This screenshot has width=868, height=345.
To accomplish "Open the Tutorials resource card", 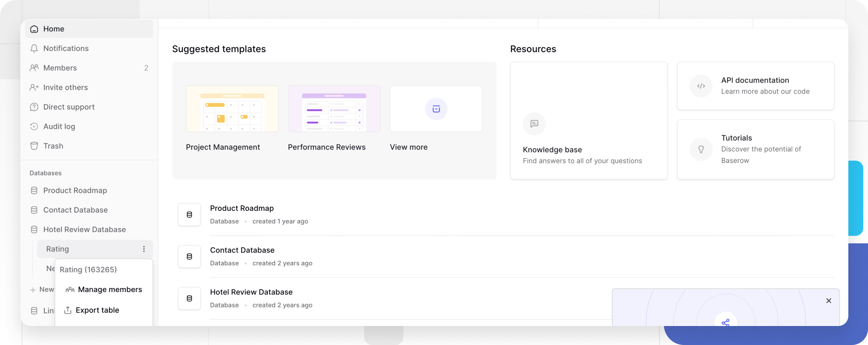I will pyautogui.click(x=755, y=149).
